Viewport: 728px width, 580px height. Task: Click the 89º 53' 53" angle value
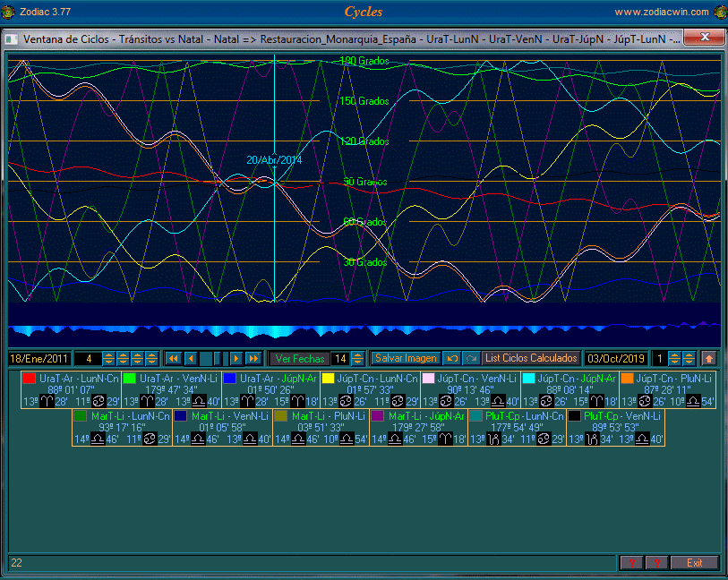616,427
